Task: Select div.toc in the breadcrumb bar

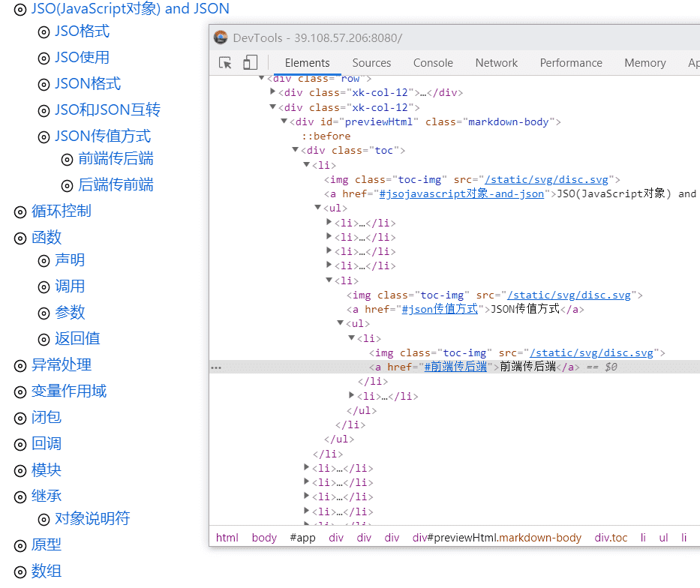Action: coord(611,538)
